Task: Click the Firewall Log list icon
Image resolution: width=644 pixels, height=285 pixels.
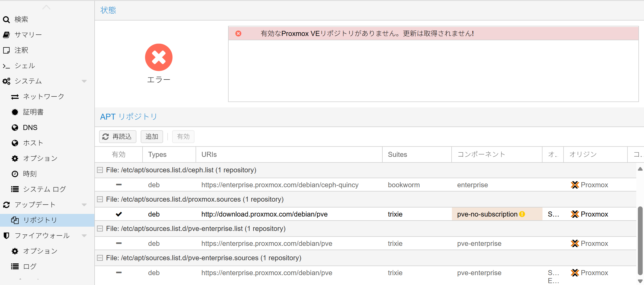Action: pyautogui.click(x=15, y=267)
